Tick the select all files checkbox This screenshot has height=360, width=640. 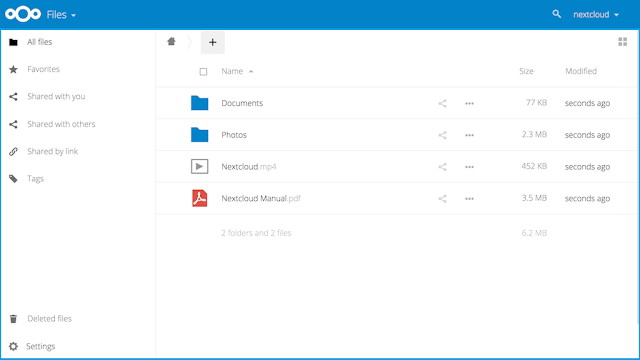click(x=203, y=72)
